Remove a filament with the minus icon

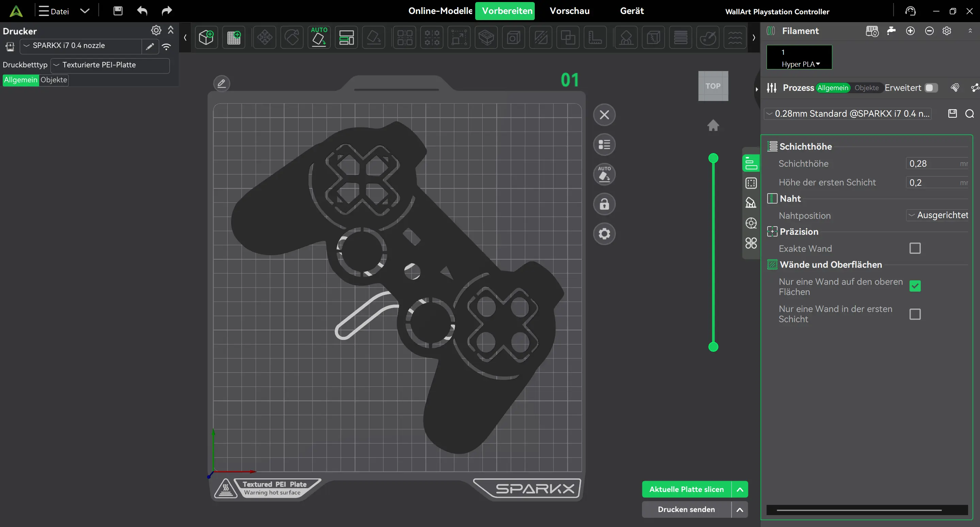929,31
